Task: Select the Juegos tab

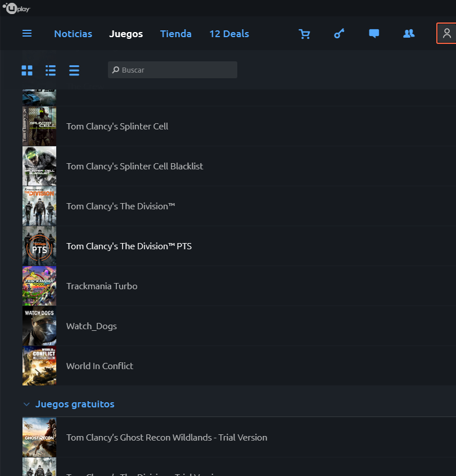Action: (126, 34)
